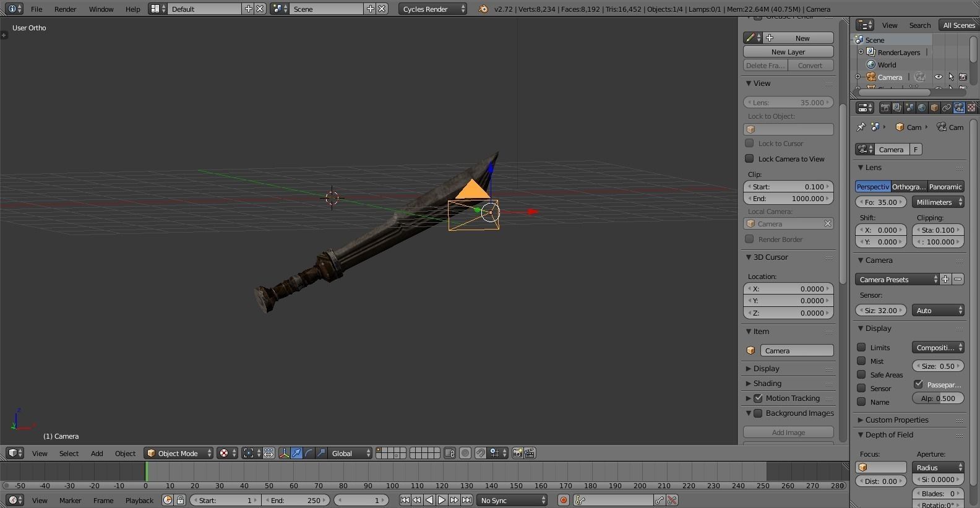Open the Object Constraints properties tab icon
The height and width of the screenshot is (508, 980).
(x=947, y=108)
